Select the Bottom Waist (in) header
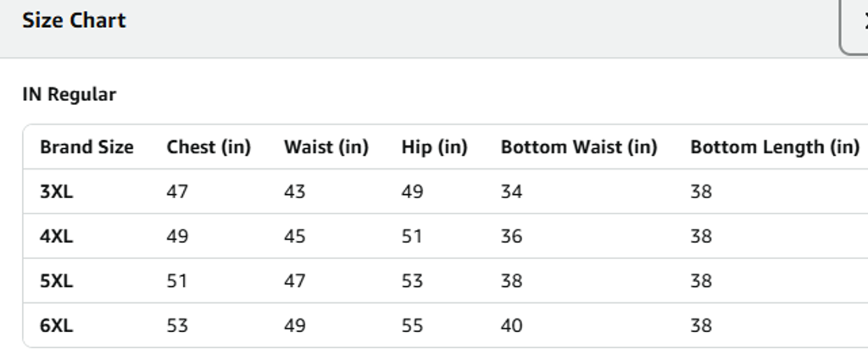The width and height of the screenshot is (868, 360). (x=579, y=147)
